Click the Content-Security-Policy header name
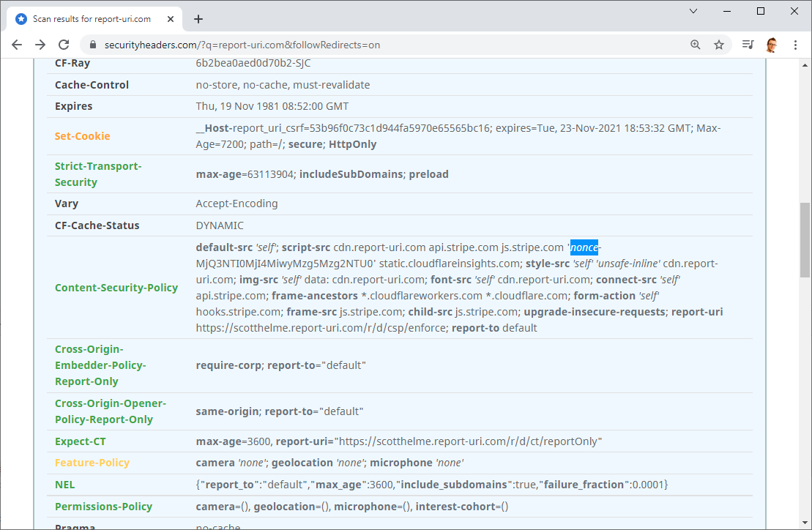 tap(116, 288)
